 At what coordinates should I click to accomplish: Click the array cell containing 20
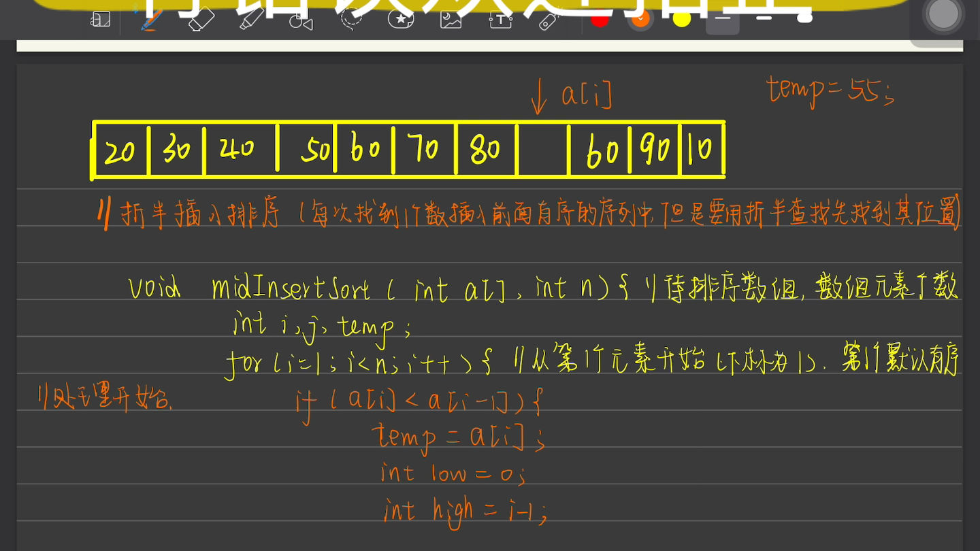click(120, 150)
